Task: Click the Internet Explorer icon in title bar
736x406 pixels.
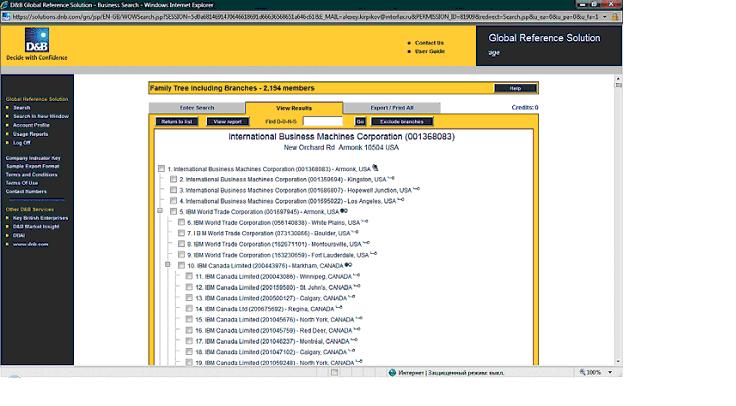Action: pos(5,5)
